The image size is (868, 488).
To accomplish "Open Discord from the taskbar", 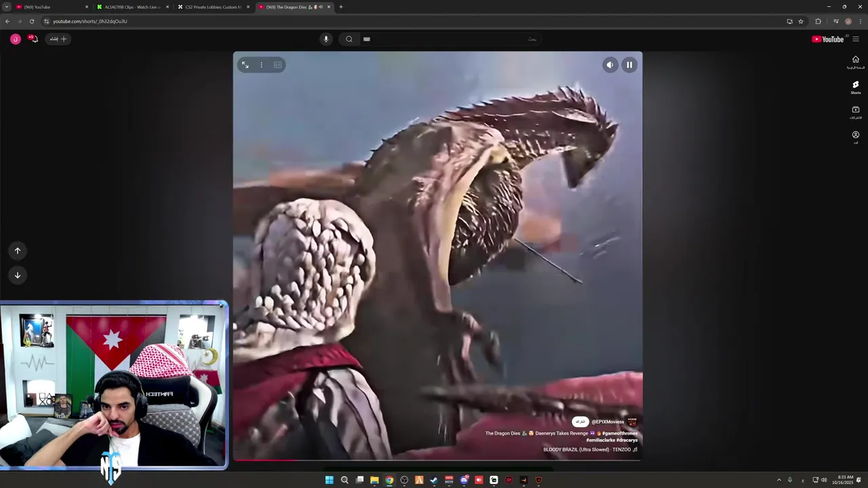I will coord(464,480).
